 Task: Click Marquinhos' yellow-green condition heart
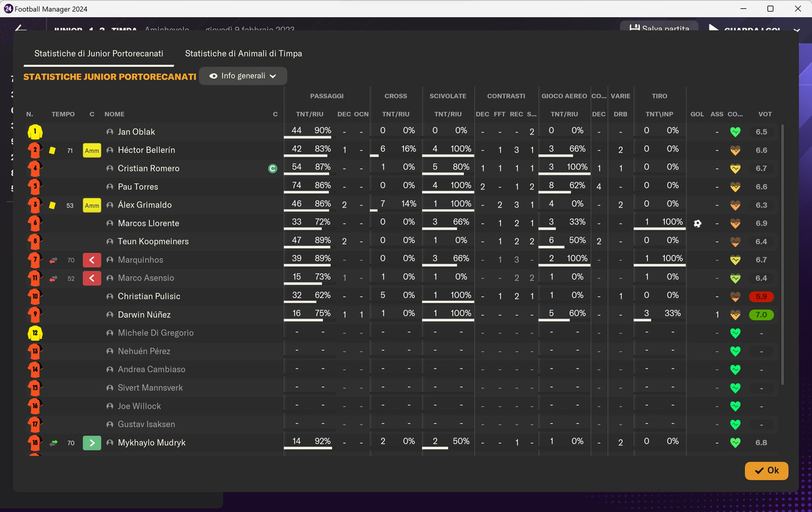[735, 260]
